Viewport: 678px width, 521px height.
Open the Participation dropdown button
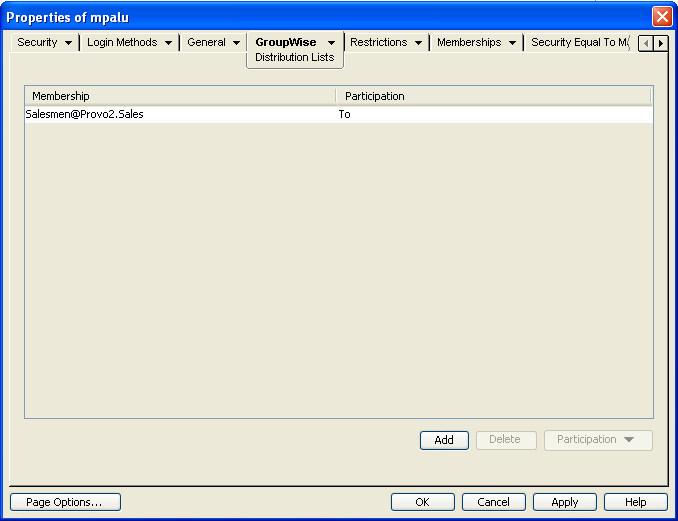tap(598, 440)
